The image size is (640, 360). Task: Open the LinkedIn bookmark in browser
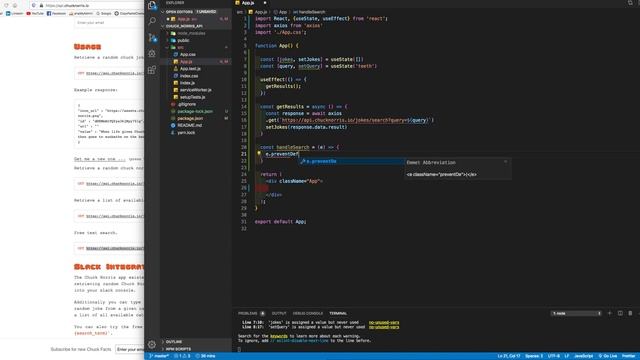(15, 13)
